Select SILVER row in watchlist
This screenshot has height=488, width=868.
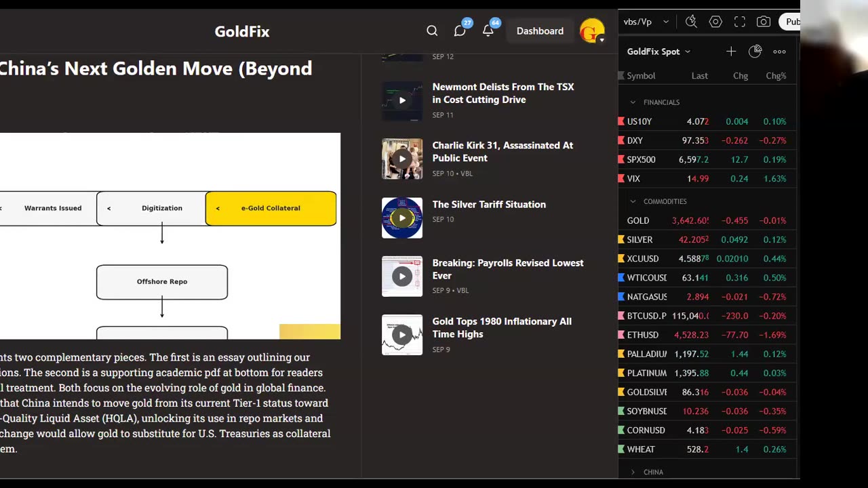[707, 239]
